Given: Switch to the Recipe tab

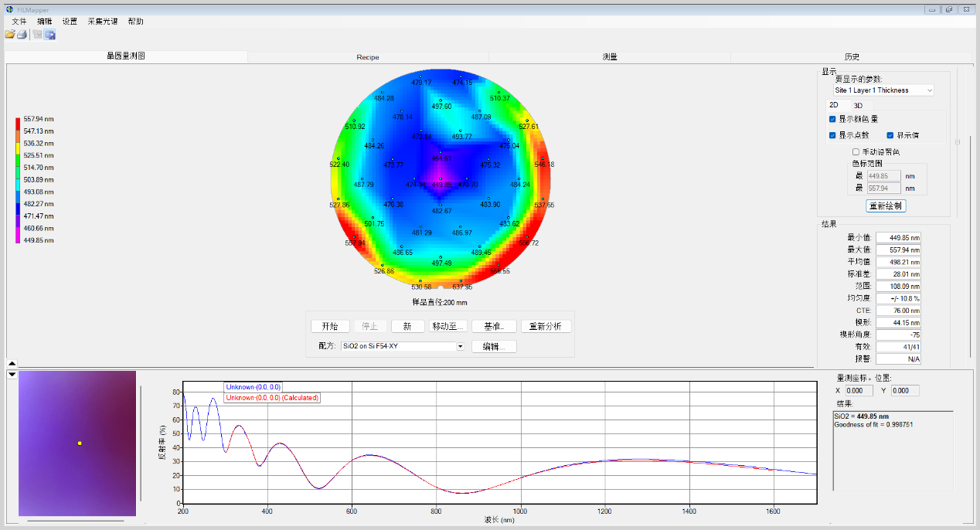Looking at the screenshot, I should [368, 57].
